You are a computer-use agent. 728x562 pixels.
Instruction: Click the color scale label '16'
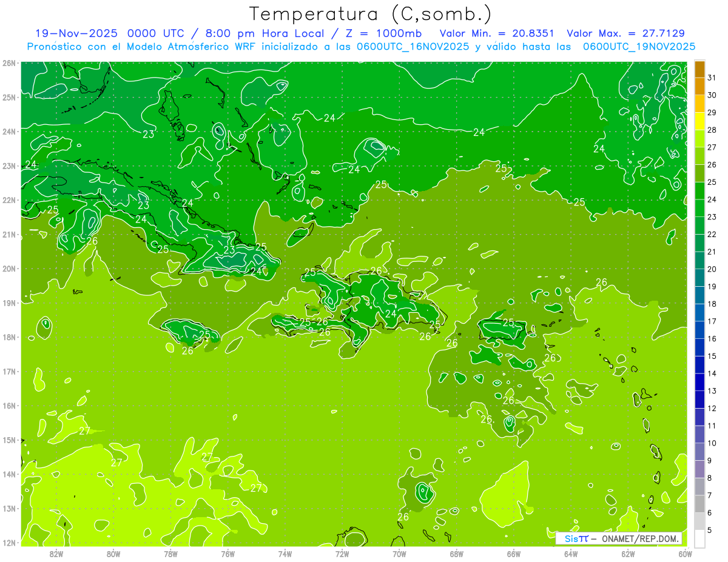[x=712, y=338]
